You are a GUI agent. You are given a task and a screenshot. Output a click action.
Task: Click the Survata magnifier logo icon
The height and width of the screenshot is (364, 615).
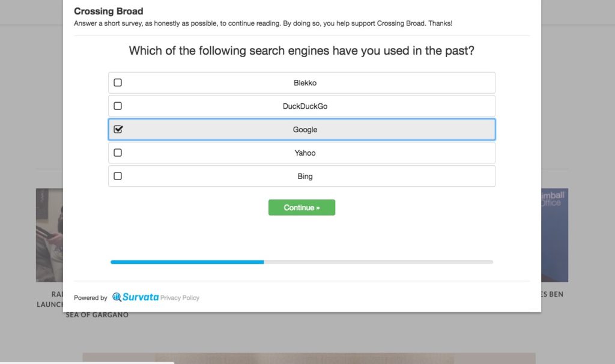pos(117,297)
